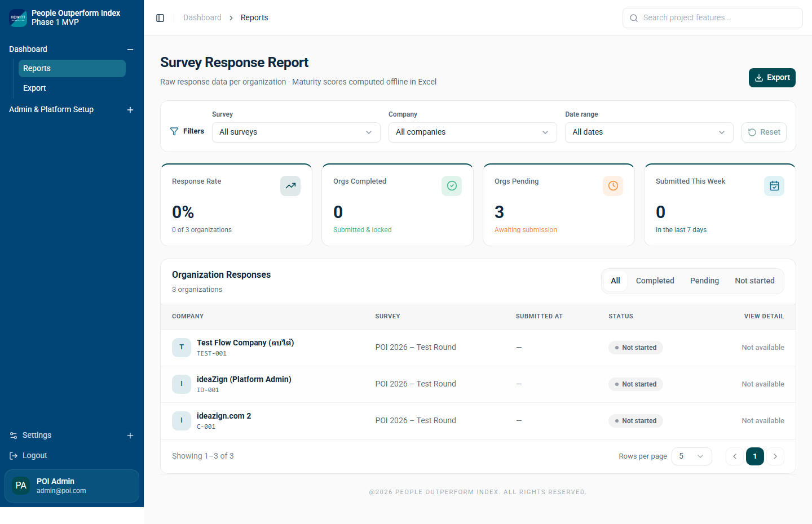Click the Test Flow Company avatar T
Viewport: 812px width, 524px height.
182,348
